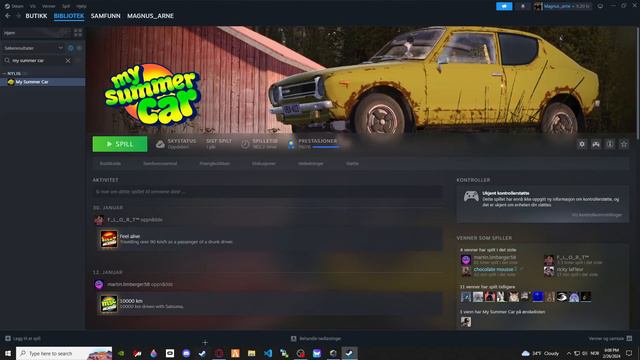Open the 'Feel alive' achievement thumbnail
Screen dimensions: 640x360
[109, 239]
